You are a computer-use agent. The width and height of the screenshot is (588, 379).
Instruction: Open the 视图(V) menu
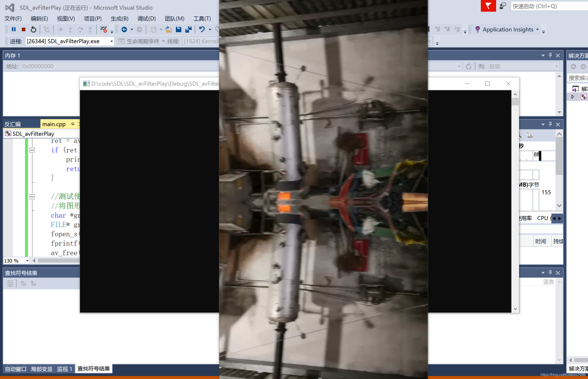[66, 18]
